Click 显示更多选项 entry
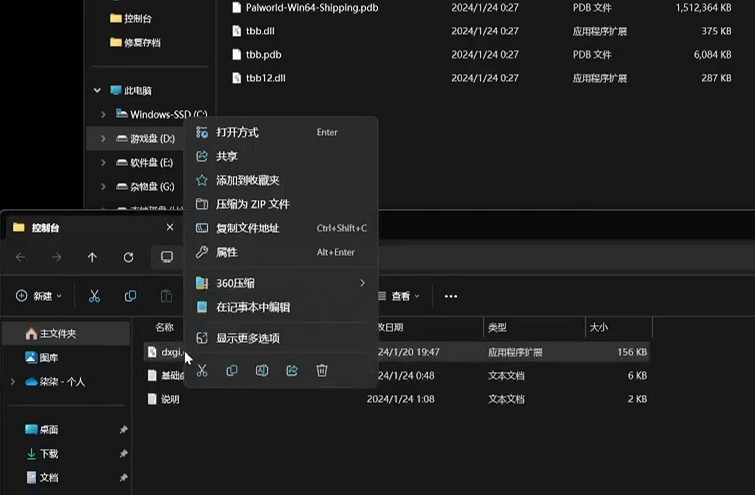This screenshot has height=495, width=755. (281, 338)
